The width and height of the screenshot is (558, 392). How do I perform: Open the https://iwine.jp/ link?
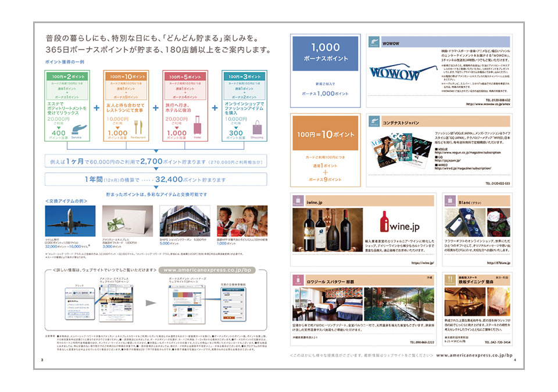423,263
